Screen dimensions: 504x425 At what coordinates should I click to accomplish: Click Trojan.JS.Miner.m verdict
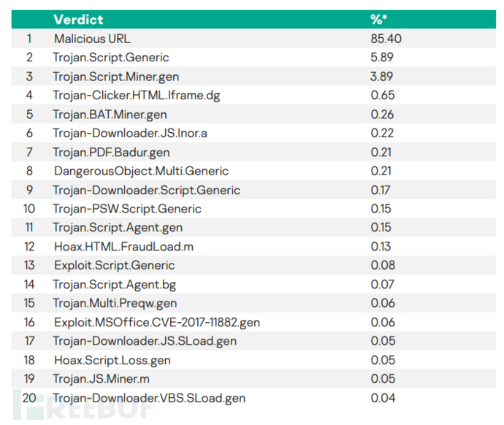[x=102, y=379]
